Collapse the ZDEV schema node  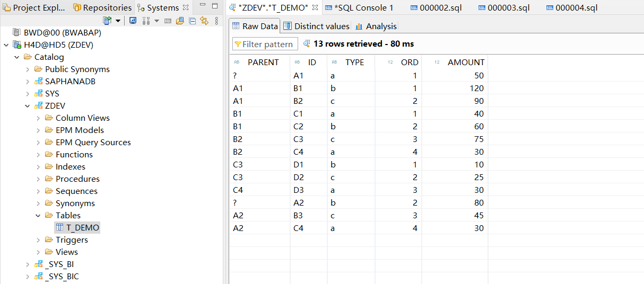click(x=28, y=106)
